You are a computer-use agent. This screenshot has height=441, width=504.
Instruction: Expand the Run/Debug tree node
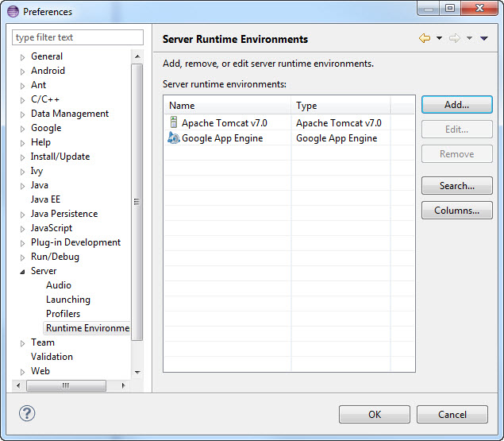point(22,257)
